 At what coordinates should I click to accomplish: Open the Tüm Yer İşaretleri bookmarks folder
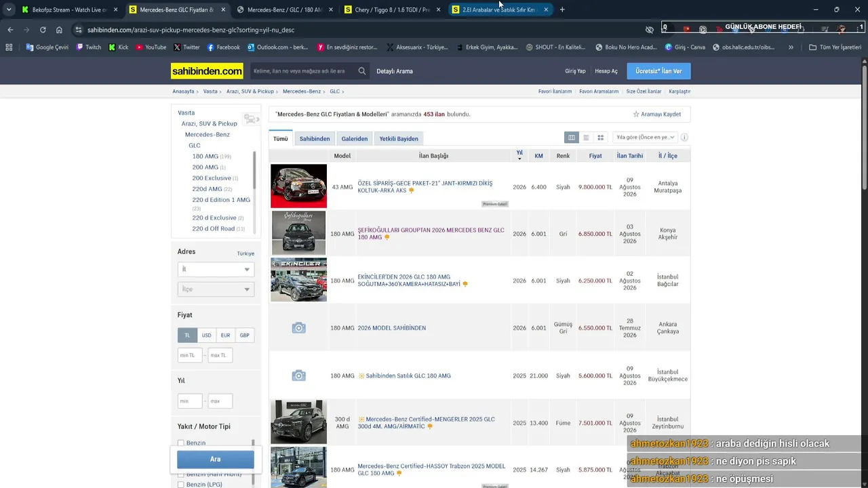(835, 47)
